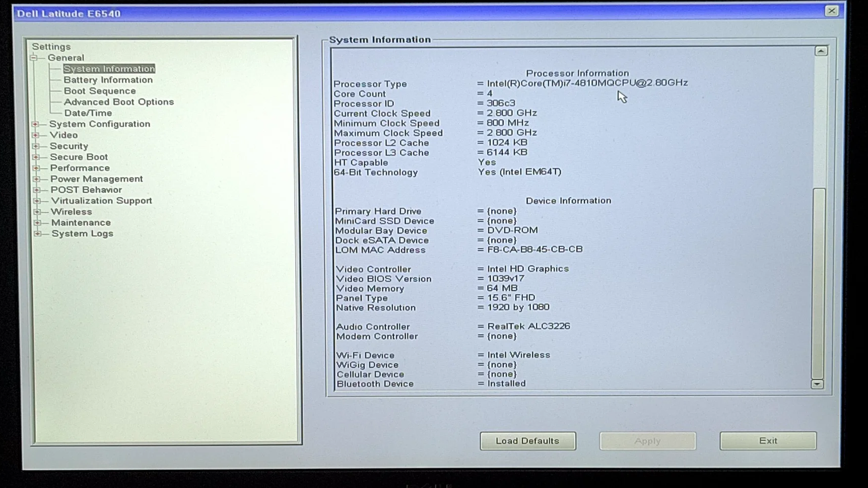Screen dimensions: 868x488
Task: Open Advanced Boot Options
Action: coord(119,102)
